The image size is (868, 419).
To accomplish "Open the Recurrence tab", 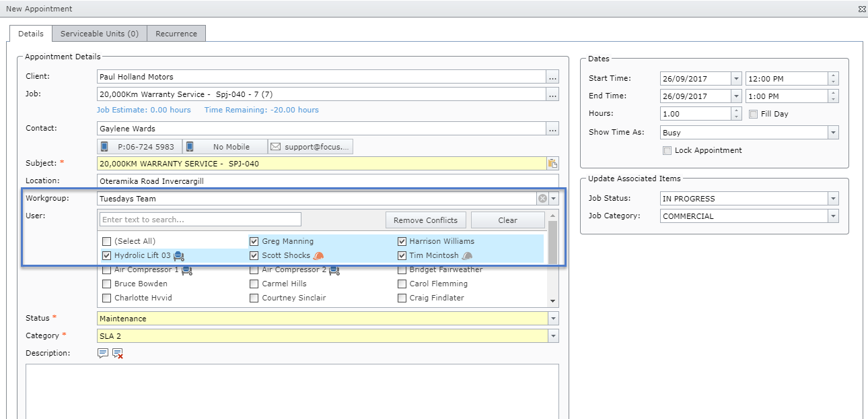I will [x=176, y=34].
